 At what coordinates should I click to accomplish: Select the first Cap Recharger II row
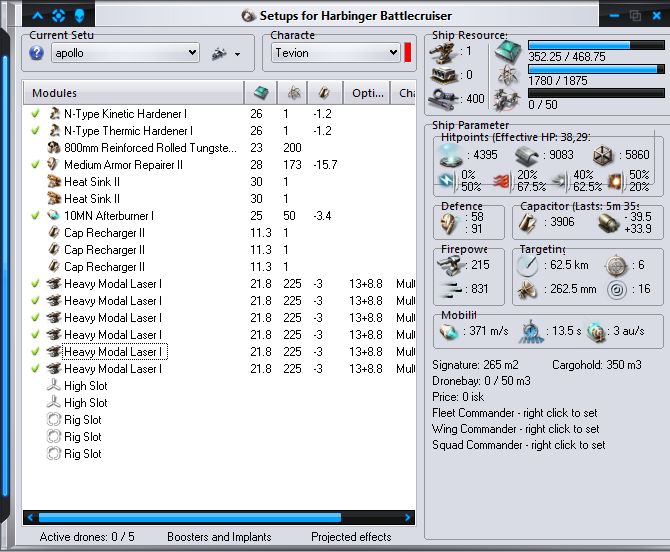(x=219, y=233)
